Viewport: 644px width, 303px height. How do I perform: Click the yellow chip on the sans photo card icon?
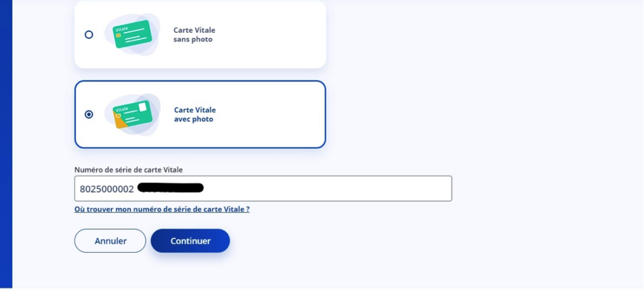pos(118,36)
